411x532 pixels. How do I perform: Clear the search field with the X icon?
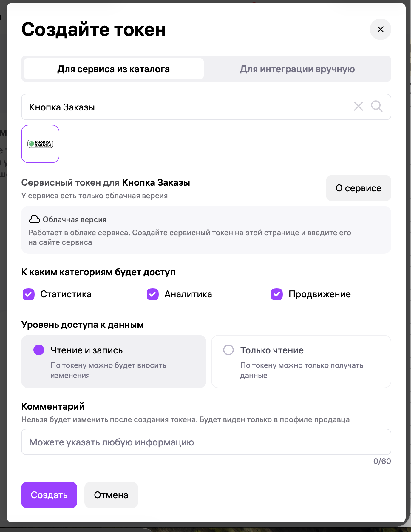click(358, 107)
